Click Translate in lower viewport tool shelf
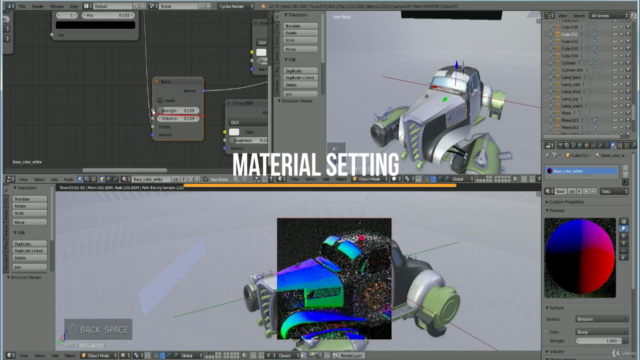Viewport: 640px width, 360px height. click(x=30, y=199)
